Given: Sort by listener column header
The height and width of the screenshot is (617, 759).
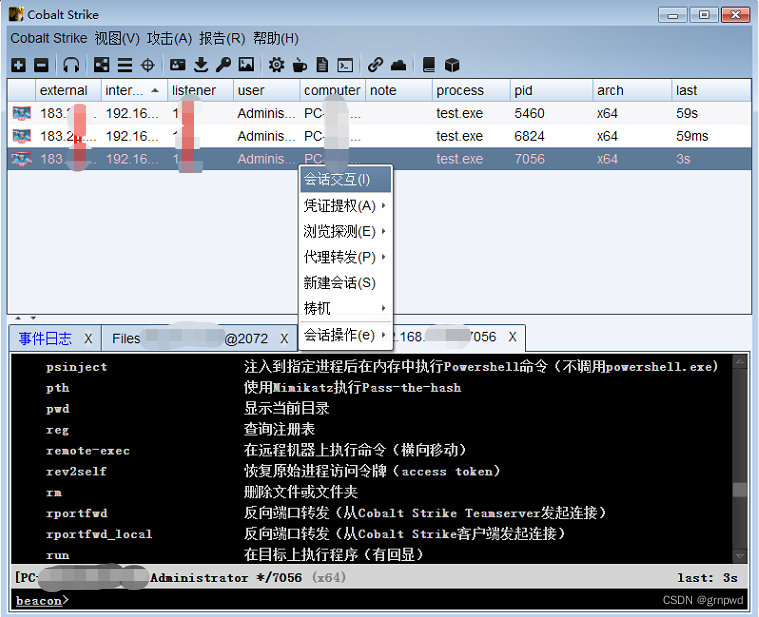Looking at the screenshot, I should pyautogui.click(x=200, y=90).
